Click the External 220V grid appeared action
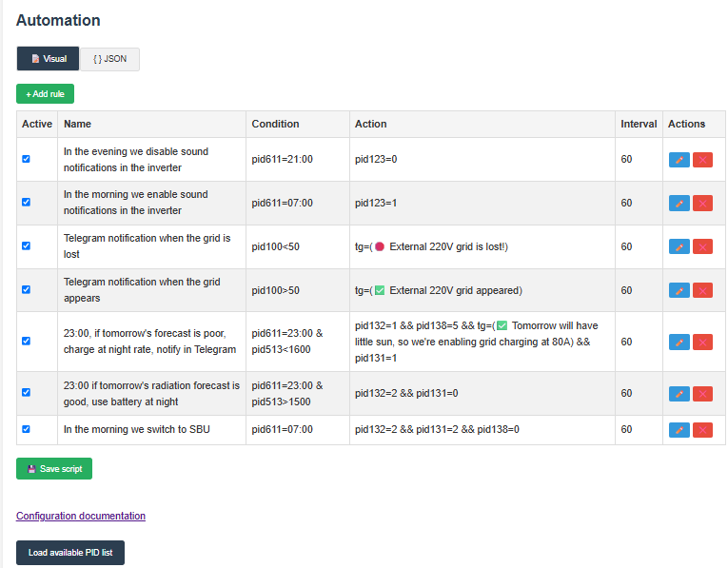This screenshot has width=728, height=568. pyautogui.click(x=439, y=290)
